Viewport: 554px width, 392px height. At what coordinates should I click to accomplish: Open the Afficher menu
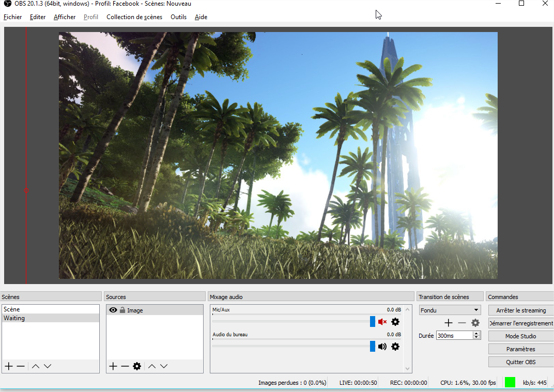65,17
